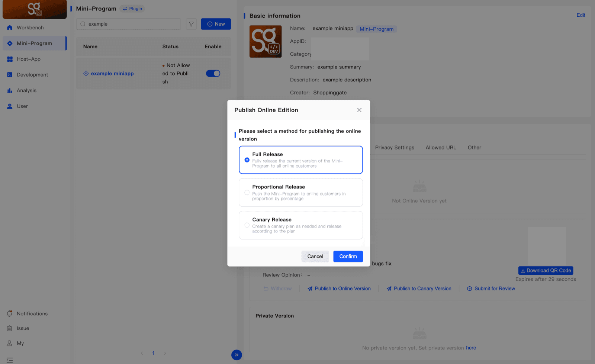Open the My account page
Viewport: 595px width, 364px height.
pyautogui.click(x=20, y=343)
